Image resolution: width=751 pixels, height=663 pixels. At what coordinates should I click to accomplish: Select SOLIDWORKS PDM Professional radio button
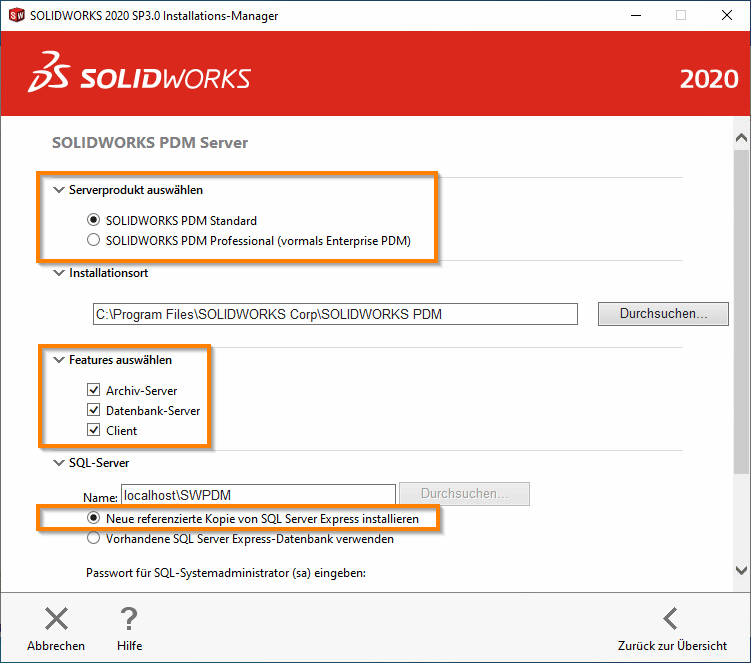click(x=93, y=240)
